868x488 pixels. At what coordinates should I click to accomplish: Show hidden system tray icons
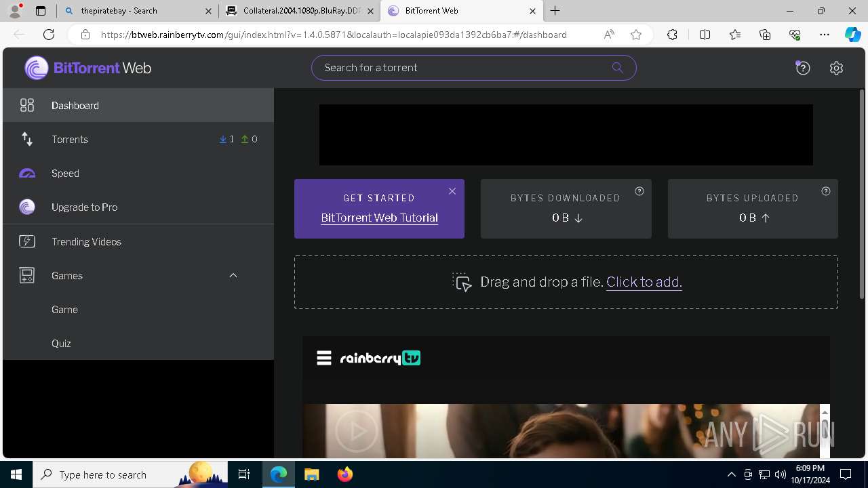point(732,474)
